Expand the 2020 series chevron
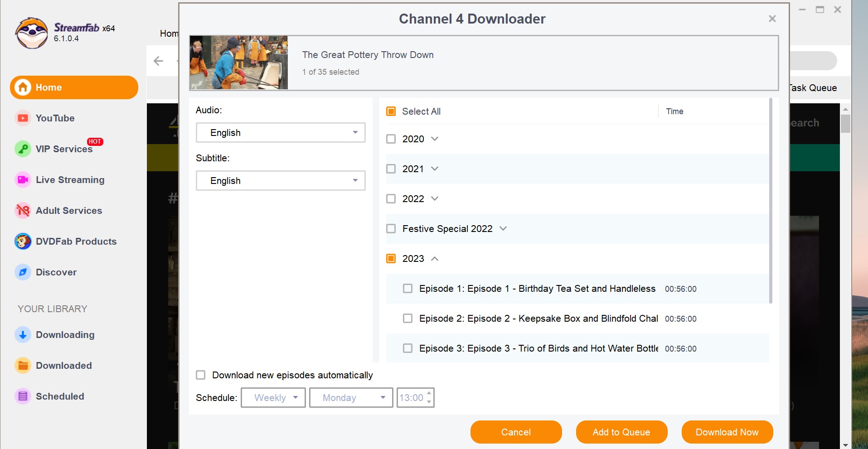868x449 pixels. [435, 139]
